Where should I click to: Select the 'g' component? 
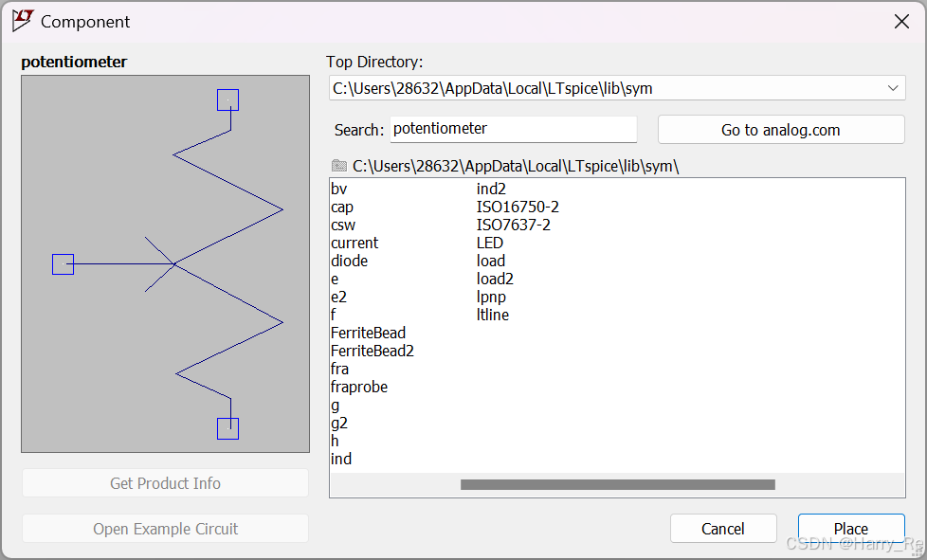pos(336,406)
